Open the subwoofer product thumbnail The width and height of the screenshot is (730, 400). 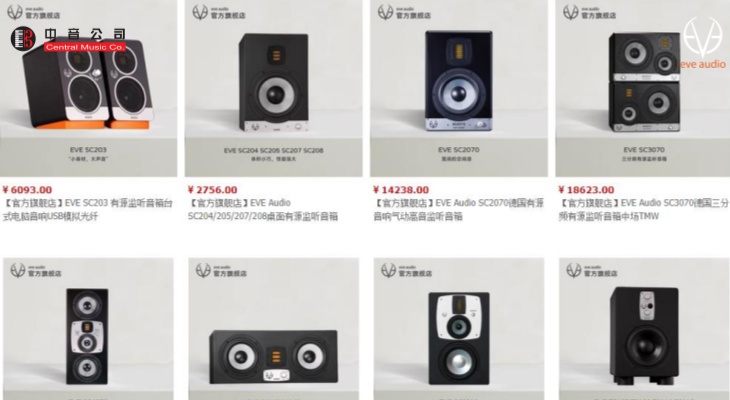click(644, 329)
